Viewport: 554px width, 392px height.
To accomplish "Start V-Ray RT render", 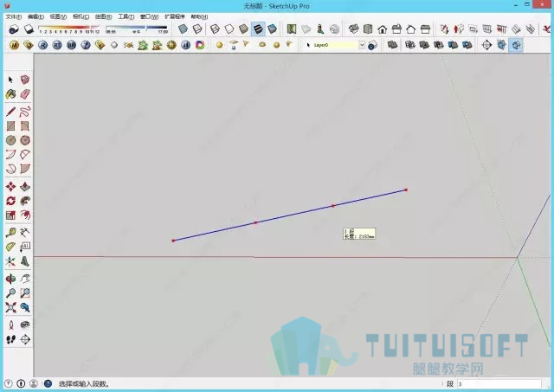I will [x=57, y=45].
